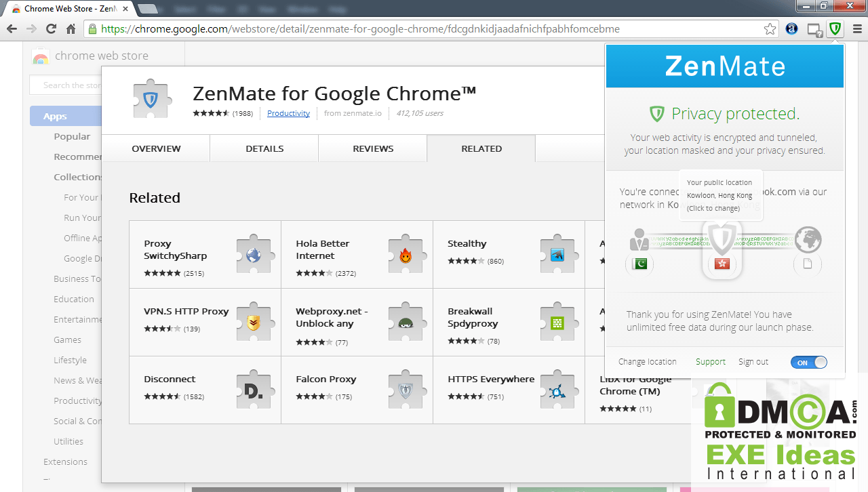
Task: Open Webproxy.net - Unblock any title
Action: (332, 317)
